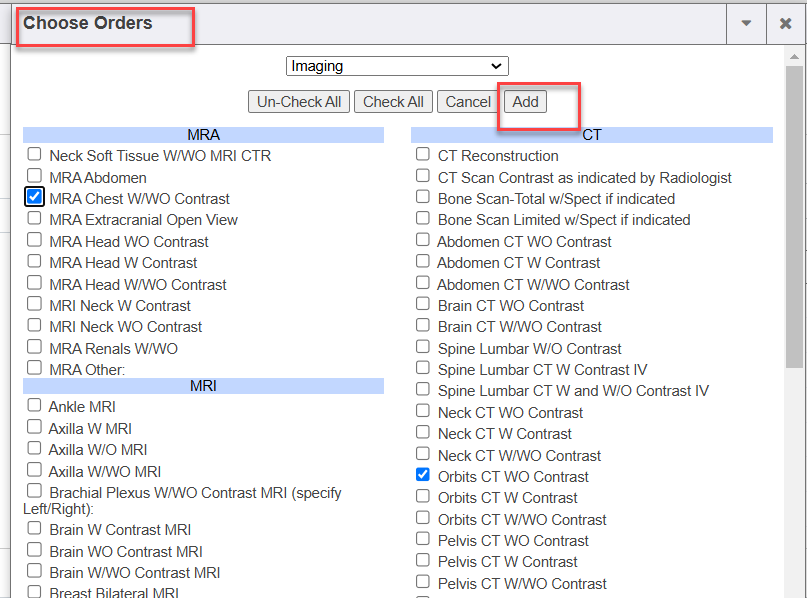Open the Imaging category dropdown
The height and width of the screenshot is (598, 807).
pos(397,66)
